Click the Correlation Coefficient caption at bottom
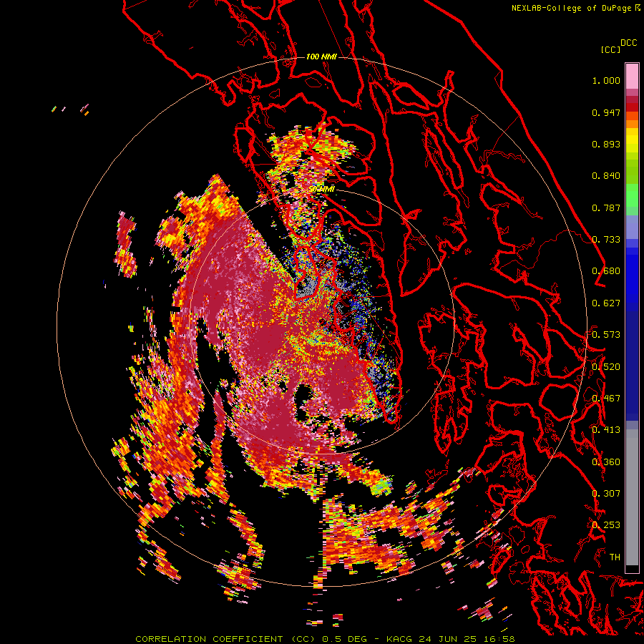This screenshot has height=644, width=644. pyautogui.click(x=325, y=639)
